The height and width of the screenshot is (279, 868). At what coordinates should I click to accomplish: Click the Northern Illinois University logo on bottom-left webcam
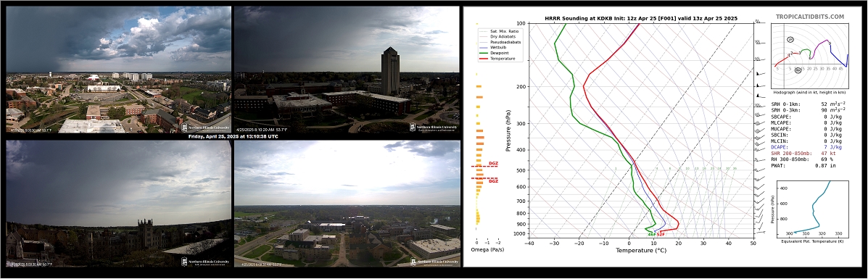pos(205,262)
